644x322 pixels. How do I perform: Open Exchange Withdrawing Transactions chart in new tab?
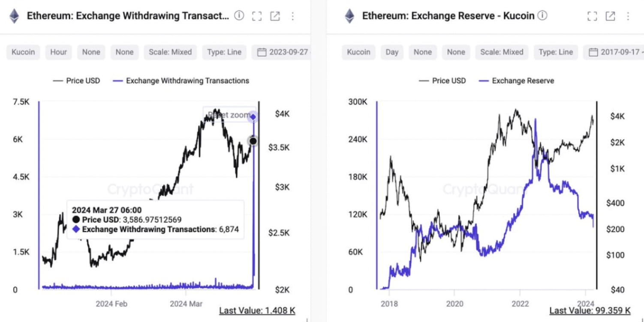click(274, 16)
